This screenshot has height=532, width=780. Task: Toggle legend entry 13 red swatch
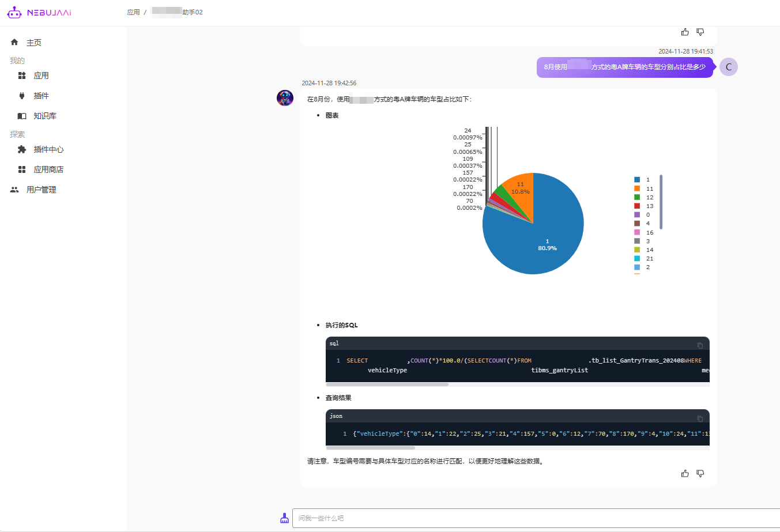[637, 206]
